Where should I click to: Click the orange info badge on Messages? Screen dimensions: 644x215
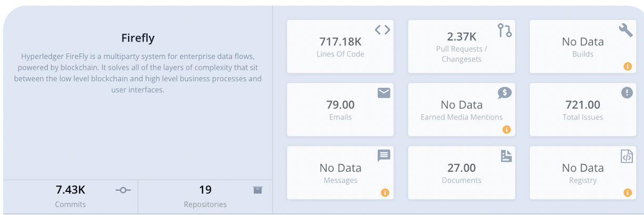(385, 192)
